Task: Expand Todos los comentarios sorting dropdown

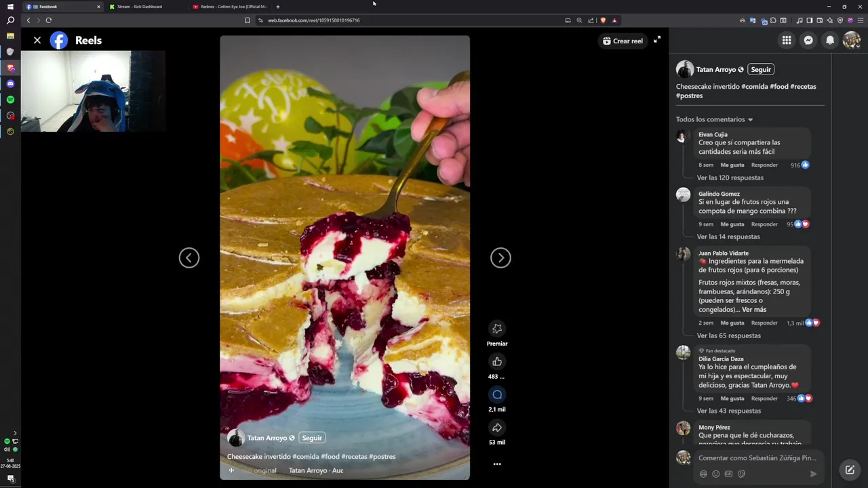Action: pyautogui.click(x=715, y=119)
